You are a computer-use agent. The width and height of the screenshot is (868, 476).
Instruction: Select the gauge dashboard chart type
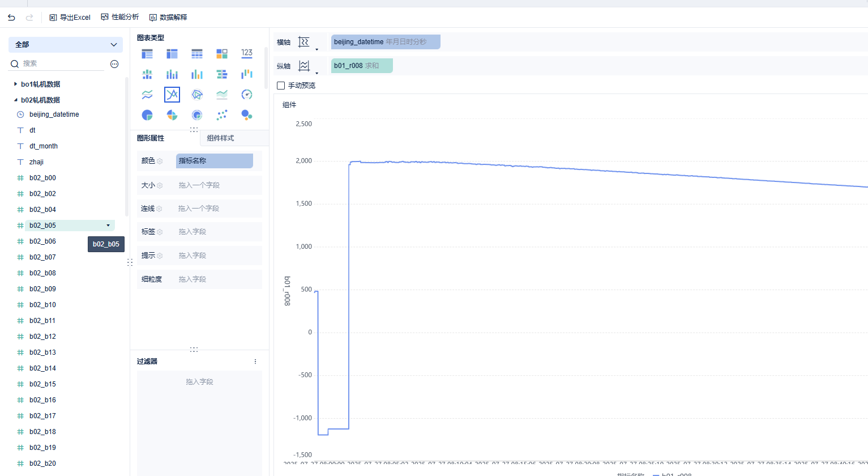coord(247,95)
